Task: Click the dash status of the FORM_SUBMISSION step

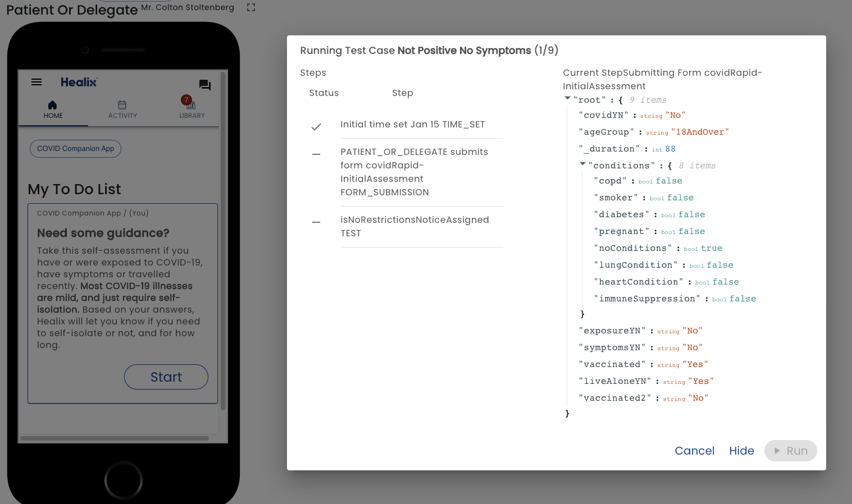Action: [316, 154]
